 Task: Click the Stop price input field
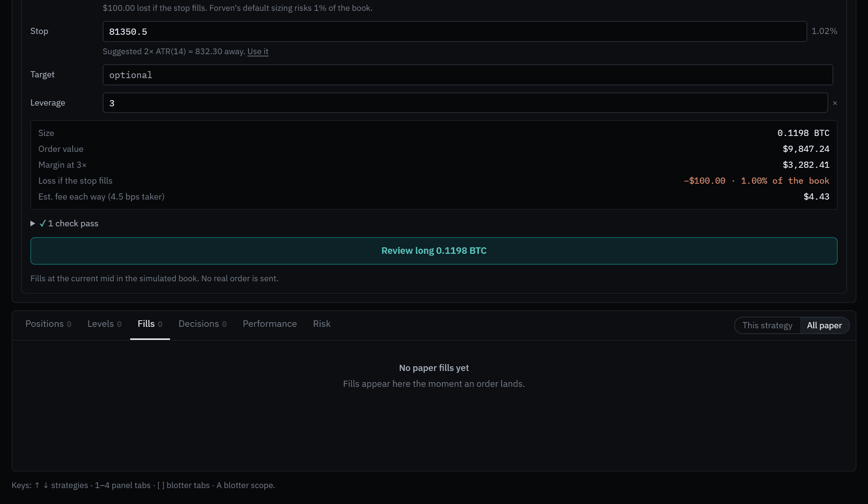click(455, 31)
